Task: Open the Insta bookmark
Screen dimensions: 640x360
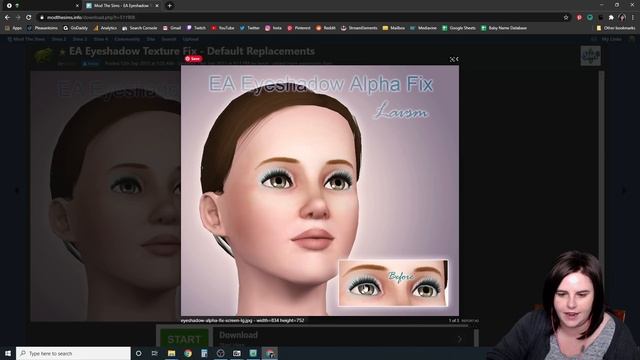Action: point(273,28)
